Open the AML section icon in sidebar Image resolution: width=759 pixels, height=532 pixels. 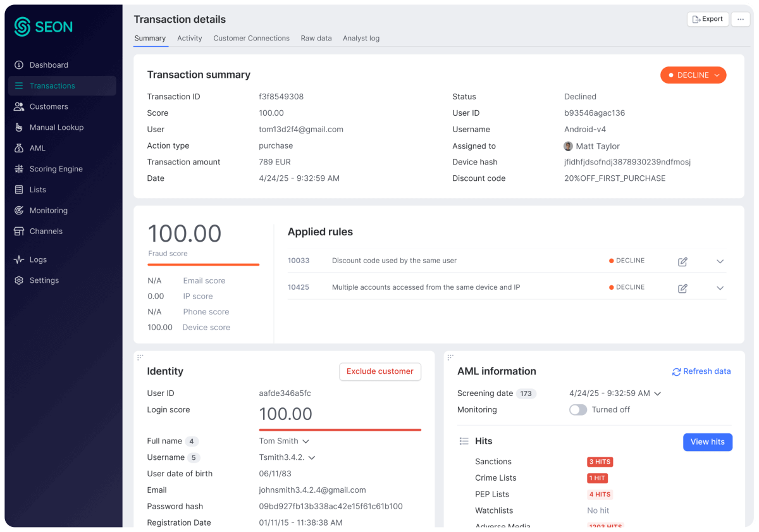click(x=19, y=148)
